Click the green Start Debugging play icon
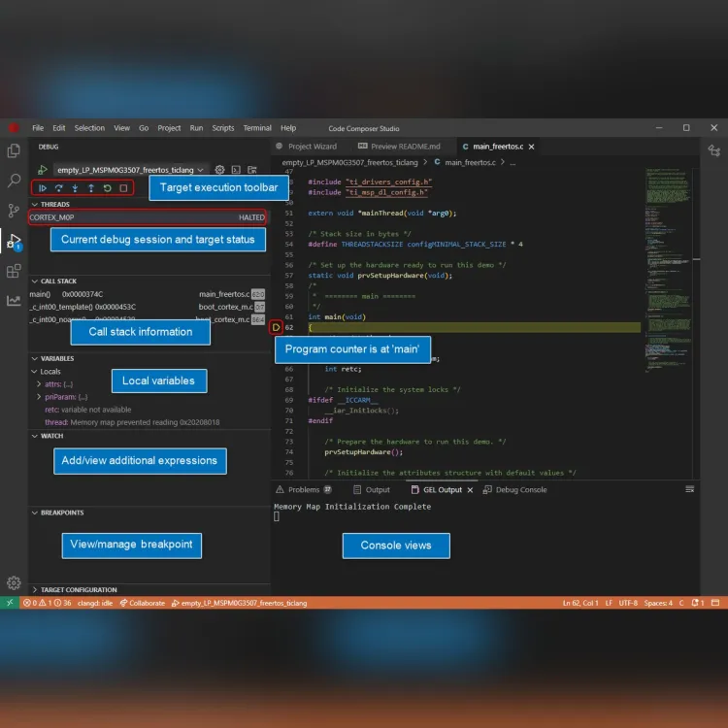Image resolution: width=728 pixels, height=728 pixels. pyautogui.click(x=43, y=170)
